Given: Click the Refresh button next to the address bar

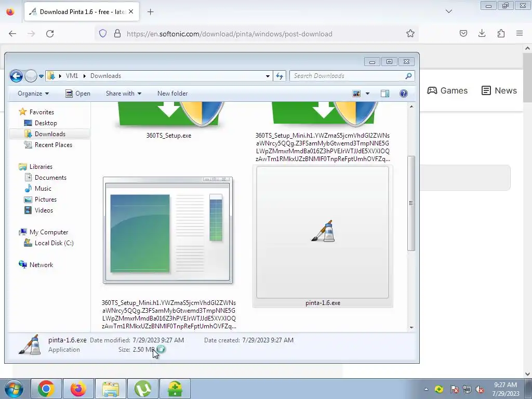Looking at the screenshot, I should coord(280,76).
